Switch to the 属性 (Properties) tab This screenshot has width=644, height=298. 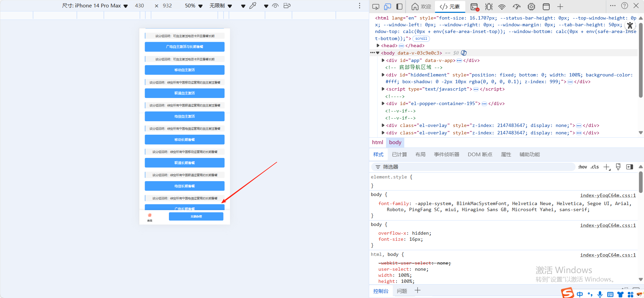pos(506,155)
